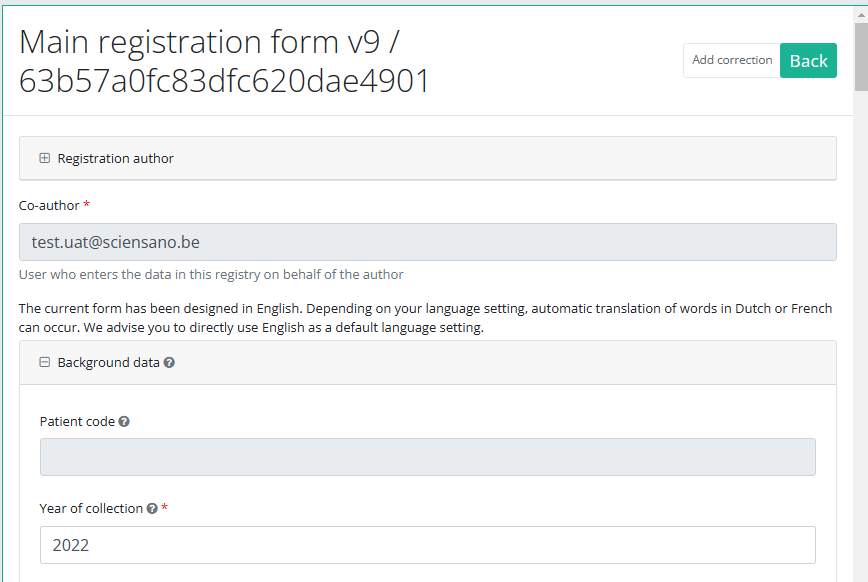This screenshot has width=868, height=582.
Task: Click the Co-author email field
Action: point(427,242)
